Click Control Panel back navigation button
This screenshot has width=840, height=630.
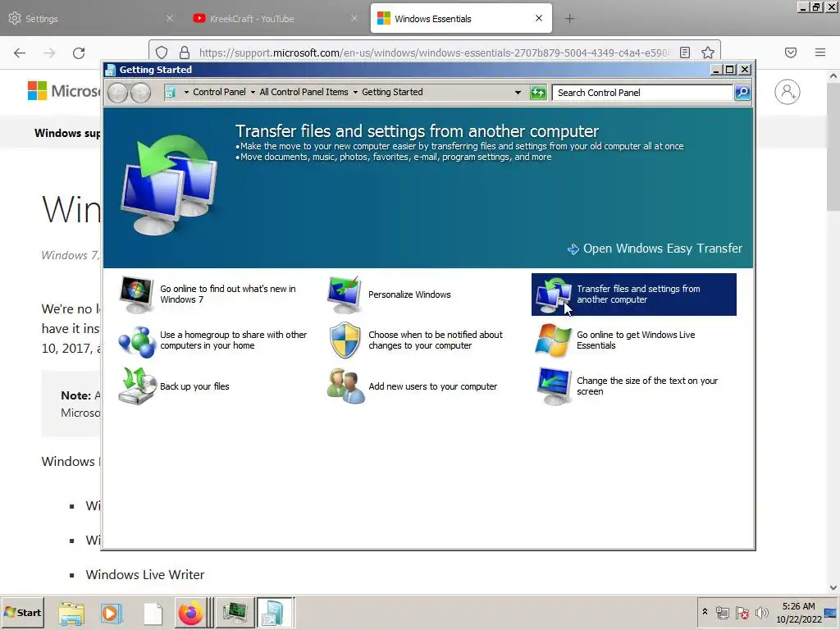pos(117,94)
